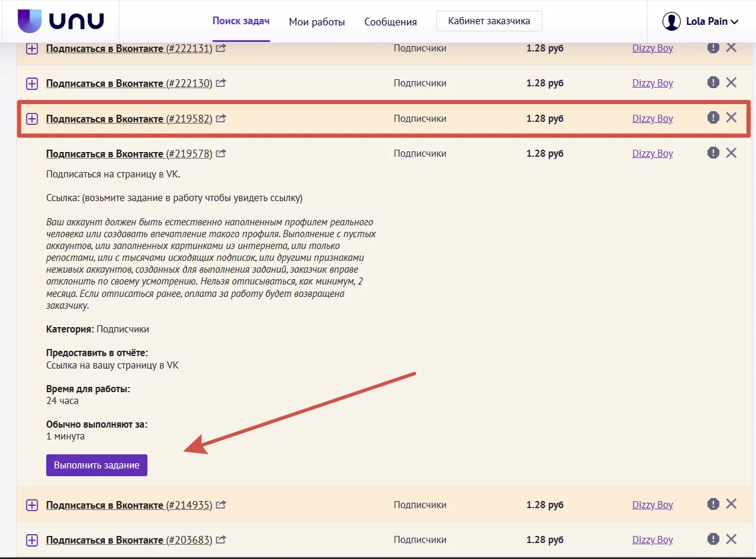This screenshot has width=756, height=559.
Task: Hide task #222130 with the X icon
Action: [x=731, y=83]
